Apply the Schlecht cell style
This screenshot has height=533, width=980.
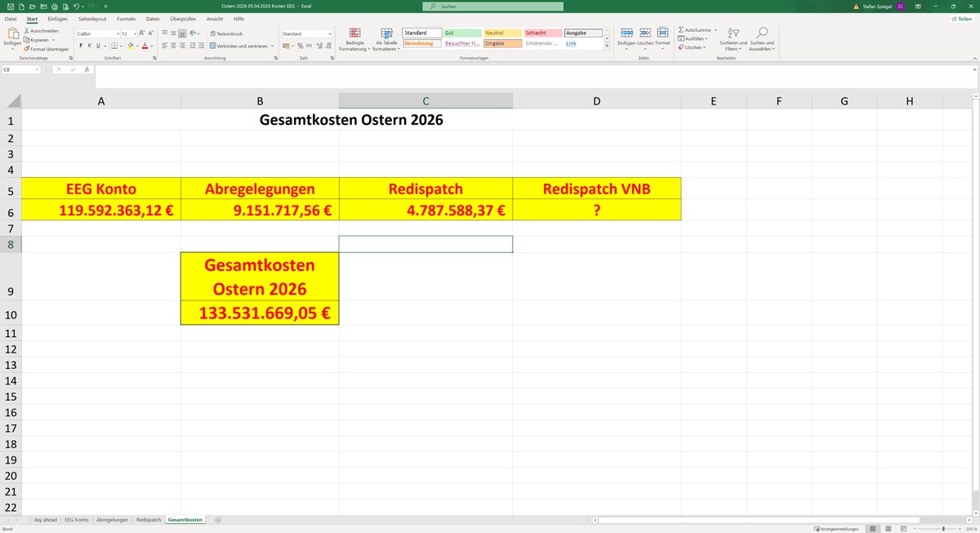(542, 33)
